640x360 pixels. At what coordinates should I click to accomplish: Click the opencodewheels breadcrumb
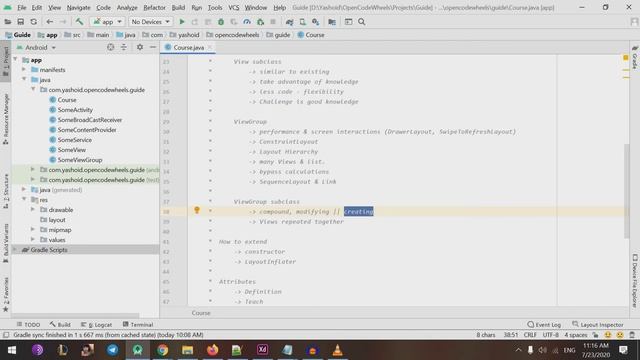[233, 35]
